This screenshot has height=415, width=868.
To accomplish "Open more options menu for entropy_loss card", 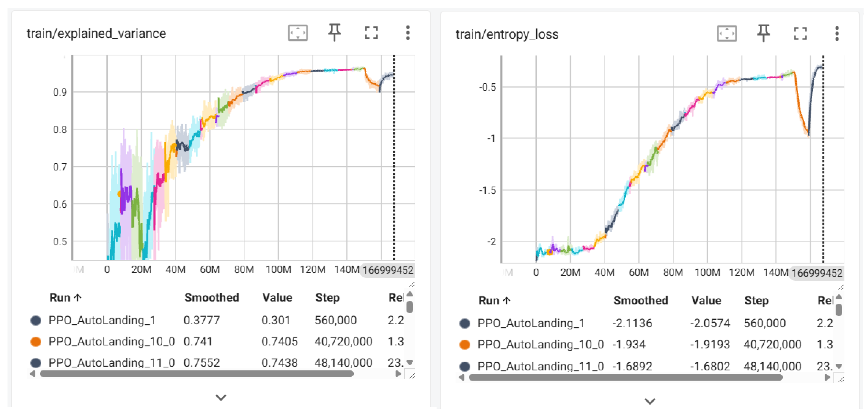I will pyautogui.click(x=837, y=34).
